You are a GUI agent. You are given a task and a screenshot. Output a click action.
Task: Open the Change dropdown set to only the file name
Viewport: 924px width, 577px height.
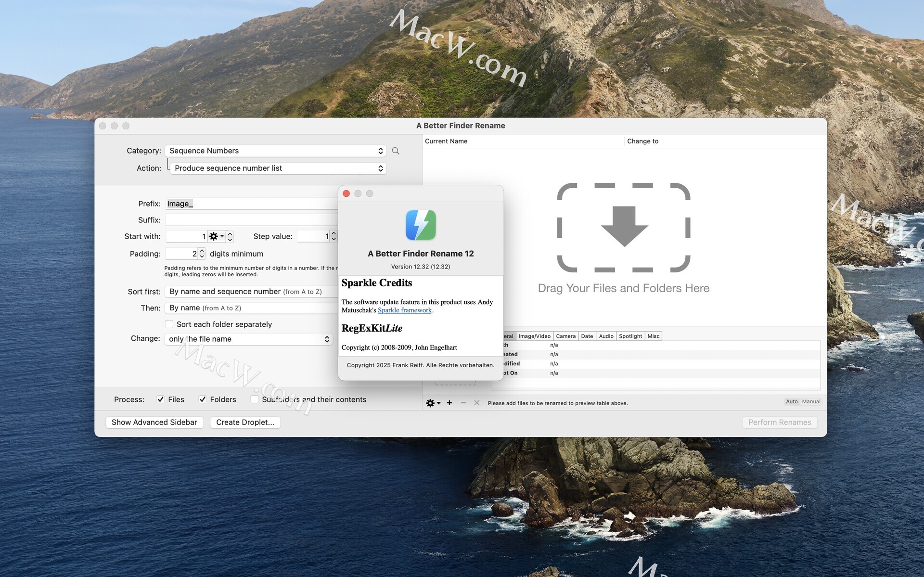tap(248, 339)
